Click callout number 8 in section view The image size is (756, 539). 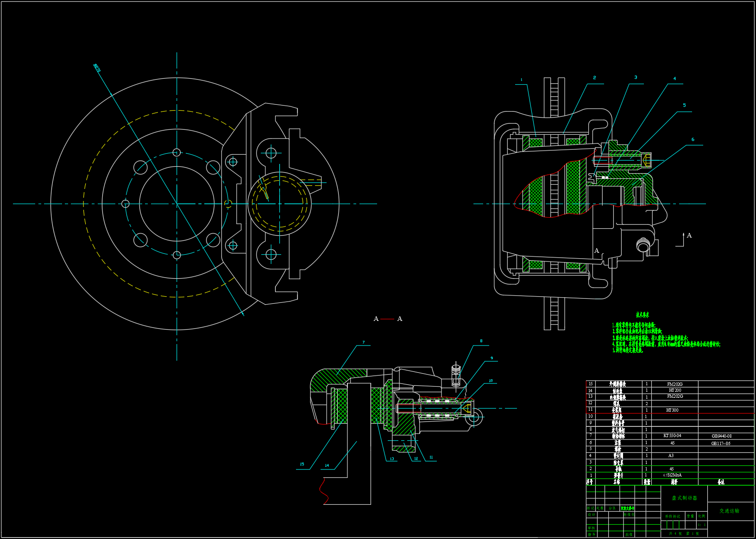point(481,341)
